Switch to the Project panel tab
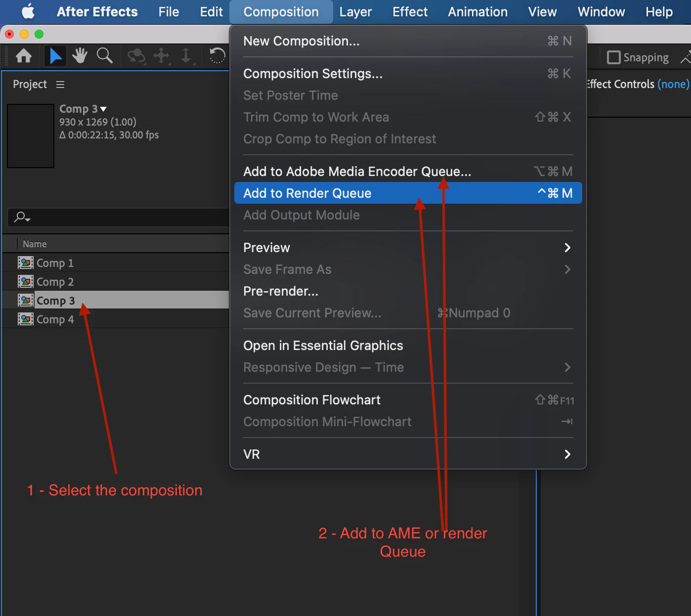Viewport: 691px width, 616px height. [30, 85]
